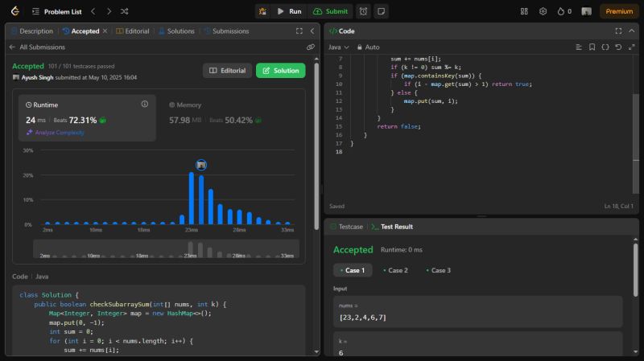Select the Runtime stats card

pyautogui.click(x=87, y=118)
